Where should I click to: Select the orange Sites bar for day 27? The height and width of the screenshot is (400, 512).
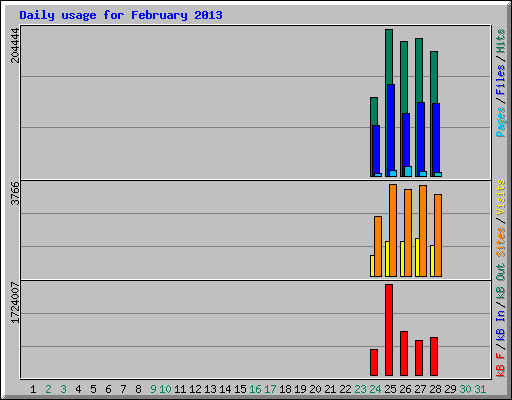(423, 231)
